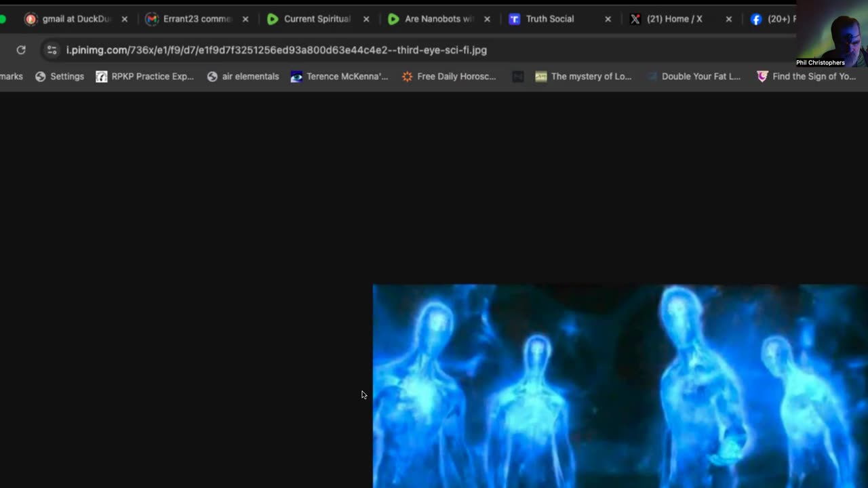Close the (21) Home / X tab

tap(729, 19)
